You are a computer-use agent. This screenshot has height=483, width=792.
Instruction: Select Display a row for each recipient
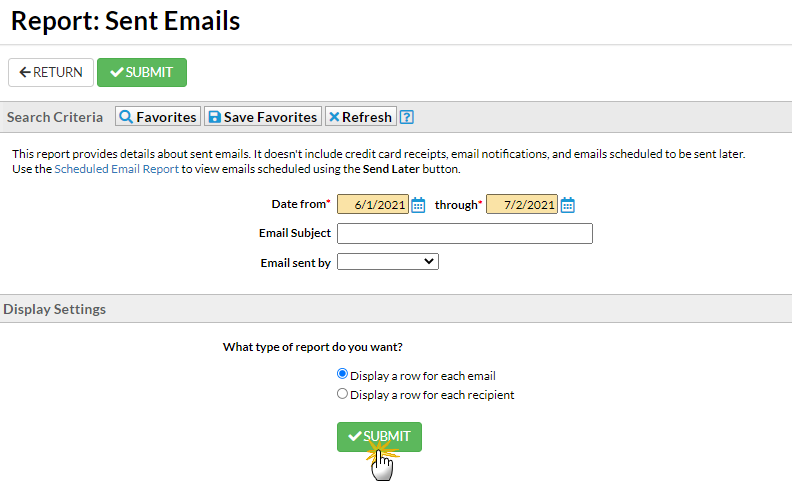(x=342, y=393)
